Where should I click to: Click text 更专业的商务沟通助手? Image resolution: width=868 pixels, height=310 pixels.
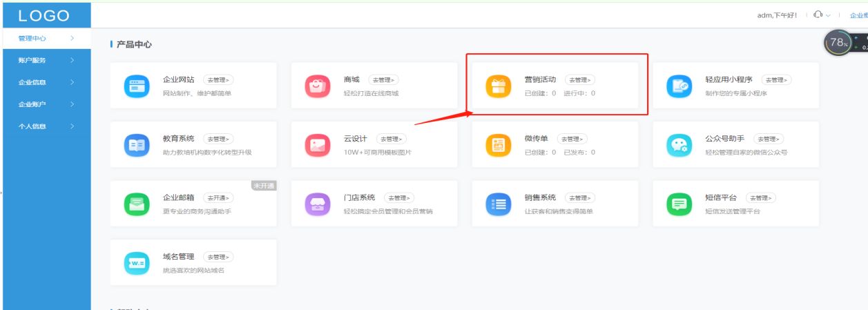tap(197, 212)
